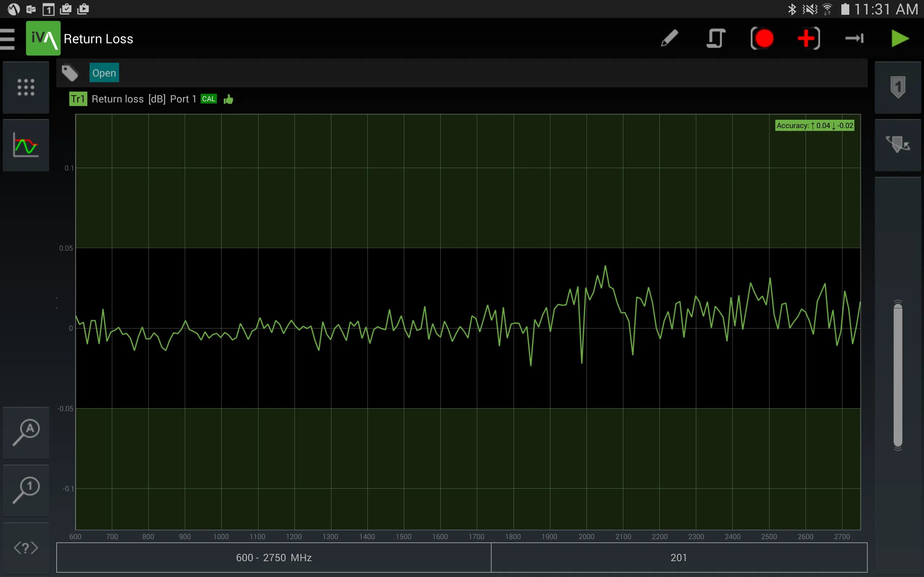Click the record measurement button
The height and width of the screenshot is (577, 924).
click(x=763, y=39)
